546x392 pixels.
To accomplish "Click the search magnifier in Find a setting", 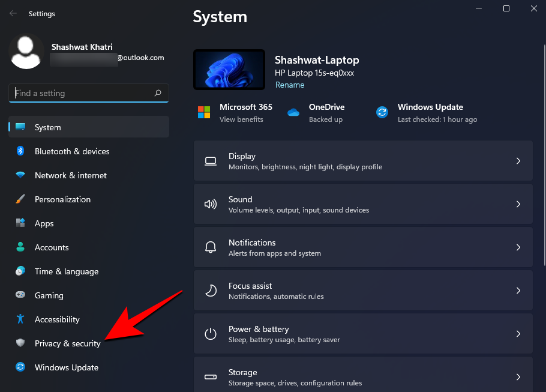I will coord(158,93).
